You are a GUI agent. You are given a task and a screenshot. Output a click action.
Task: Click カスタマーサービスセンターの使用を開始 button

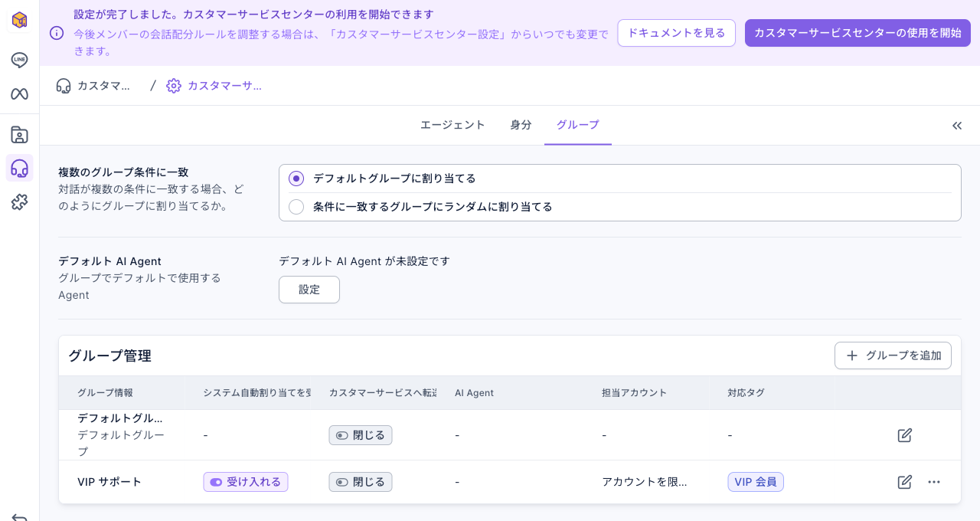(x=857, y=33)
